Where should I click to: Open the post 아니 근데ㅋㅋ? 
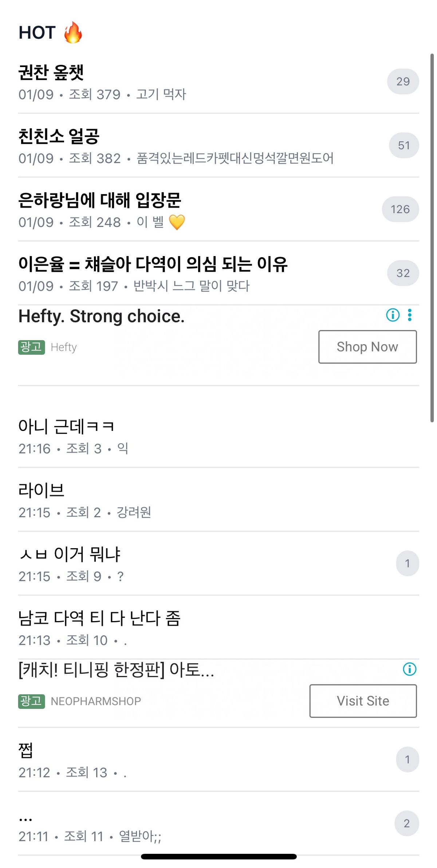coord(66,427)
